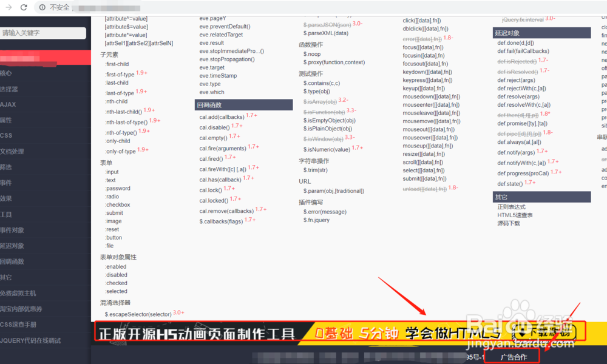The height and width of the screenshot is (364, 607).
Task: Click the browser reload icon
Action: click(24, 7)
